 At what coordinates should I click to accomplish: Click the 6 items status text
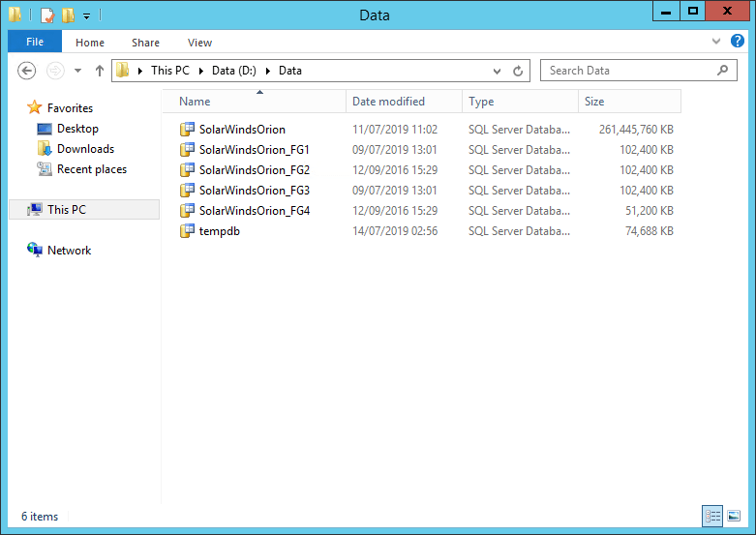(x=40, y=517)
